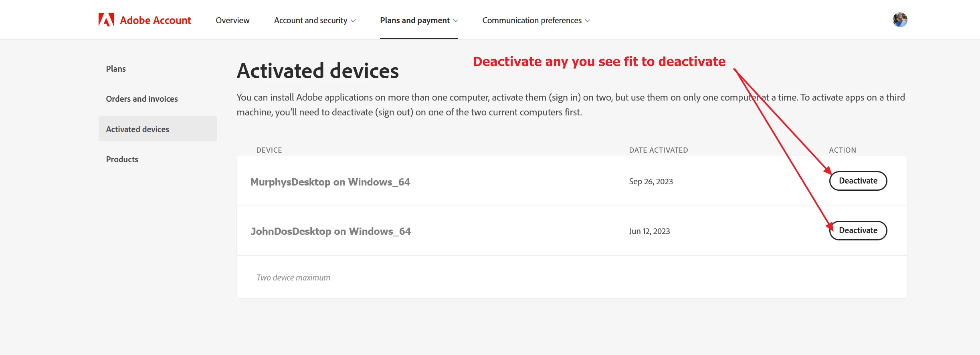Click JohnDosDesktop on Windows_64 device name
980x355 pixels.
click(331, 231)
